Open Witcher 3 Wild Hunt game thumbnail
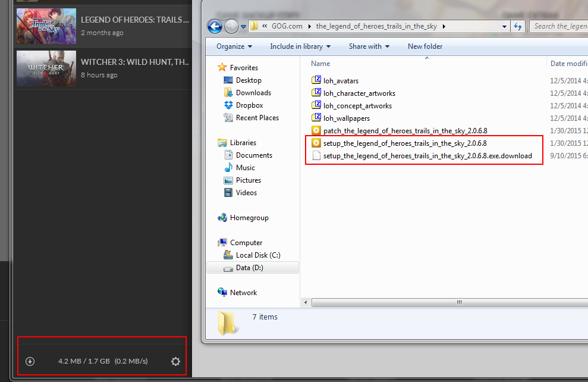The width and height of the screenshot is (588, 382). (46, 68)
